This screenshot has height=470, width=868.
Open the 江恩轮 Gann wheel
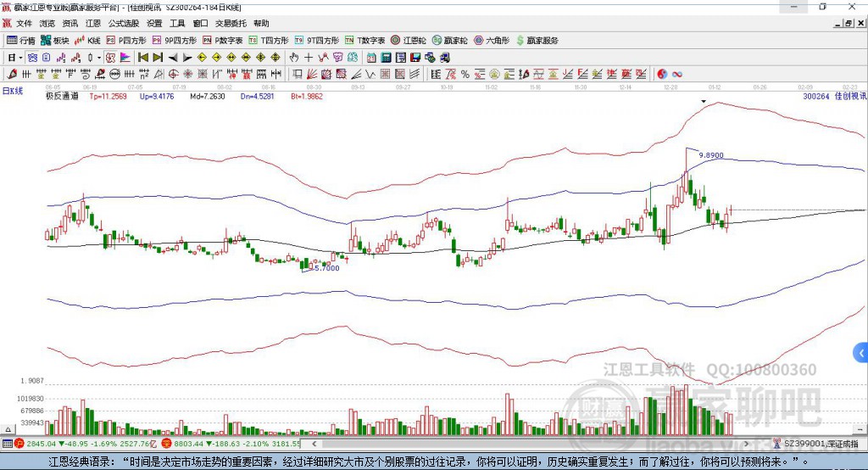pyautogui.click(x=409, y=41)
